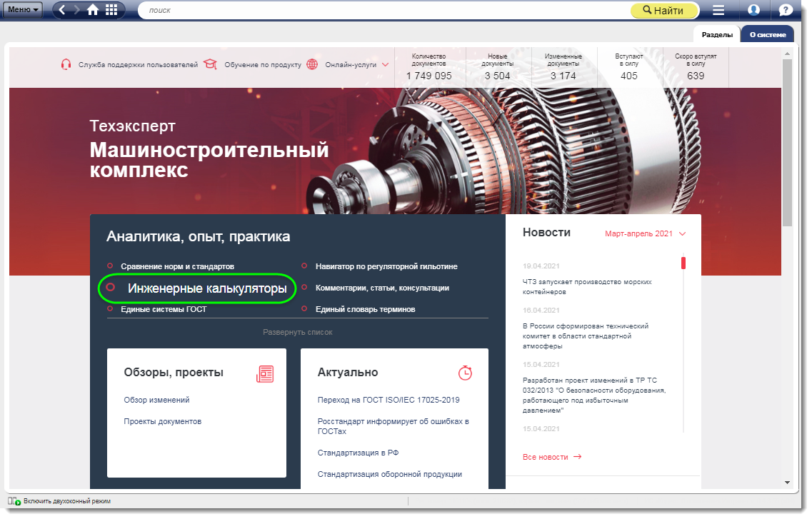The width and height of the screenshot is (812, 519).
Task: Open the Меню dropdown
Action: pos(24,9)
